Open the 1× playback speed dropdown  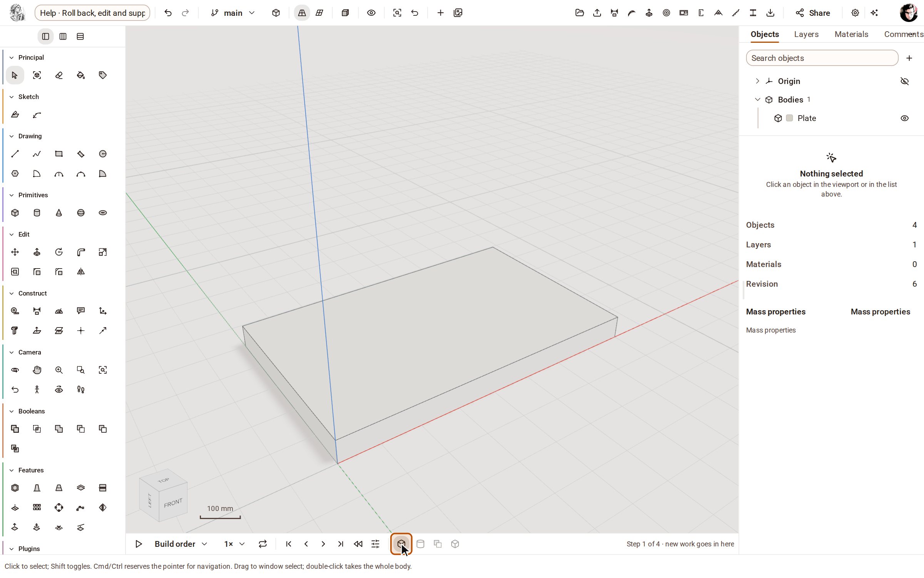234,544
